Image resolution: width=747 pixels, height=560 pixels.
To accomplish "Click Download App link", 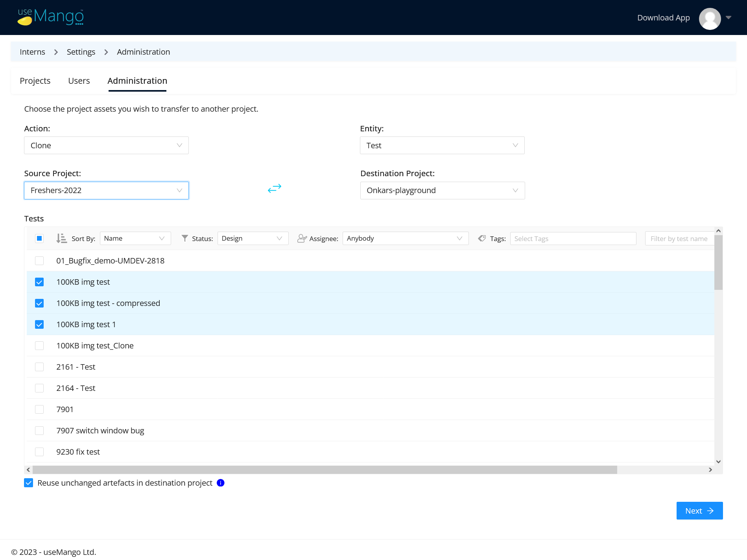I will point(664,18).
